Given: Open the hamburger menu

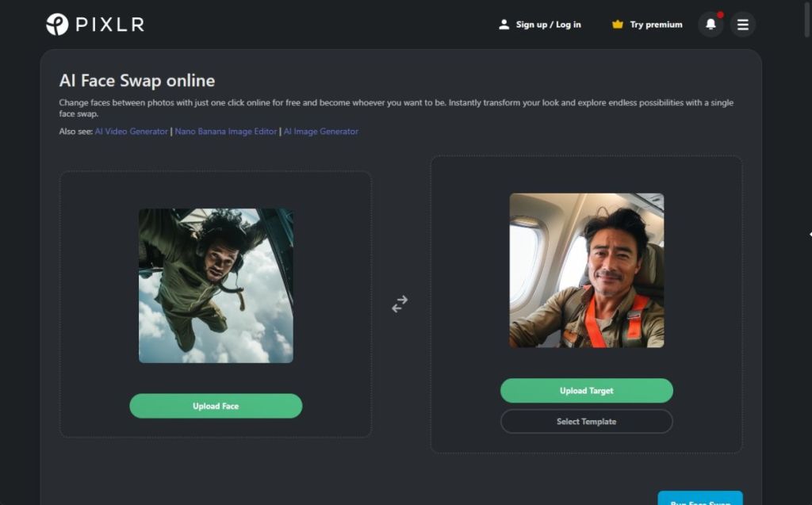Looking at the screenshot, I should click(742, 25).
